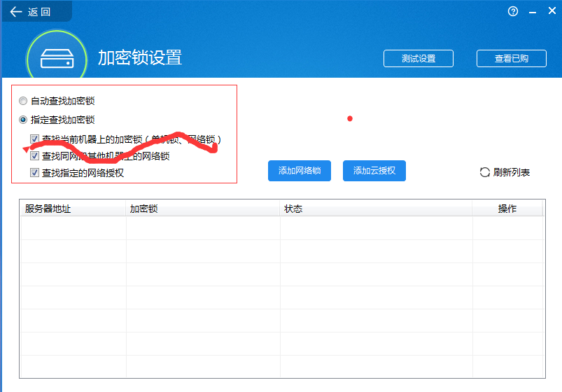
Task: Minimize the encryption lock settings window
Action: pyautogui.click(x=533, y=12)
